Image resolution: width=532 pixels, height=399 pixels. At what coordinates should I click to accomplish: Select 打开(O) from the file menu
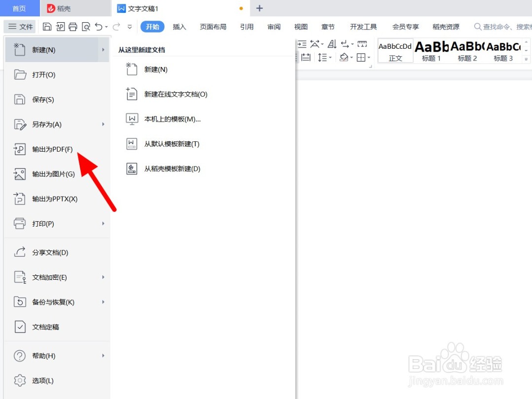(x=57, y=75)
